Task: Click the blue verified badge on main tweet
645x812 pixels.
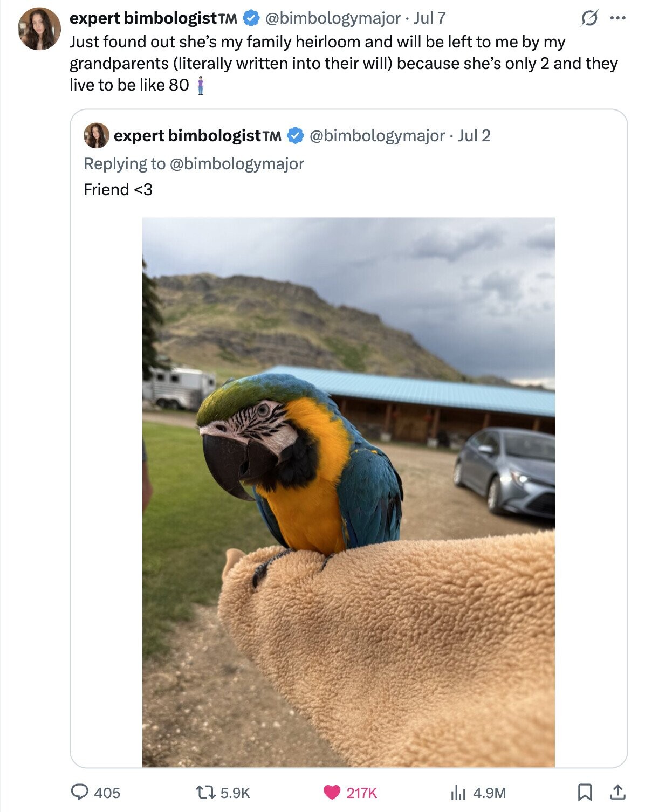Action: click(251, 18)
